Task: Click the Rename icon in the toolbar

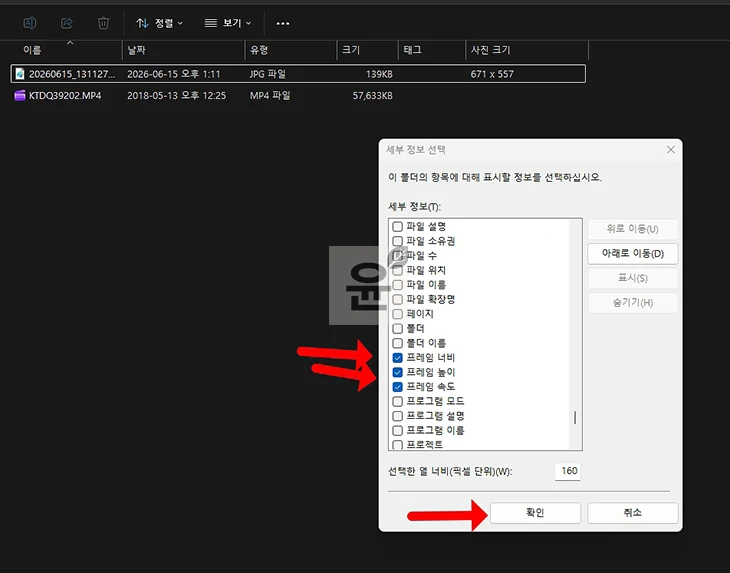Action: [30, 23]
